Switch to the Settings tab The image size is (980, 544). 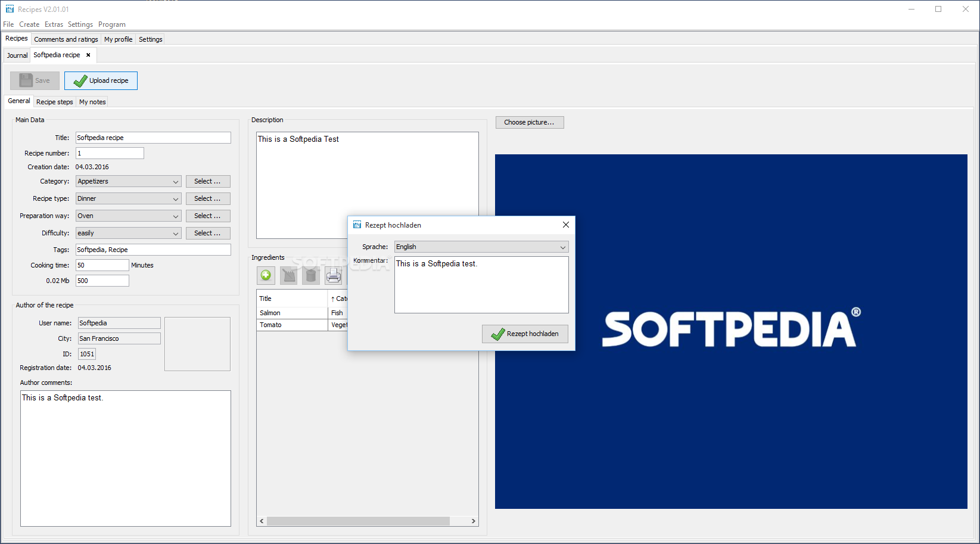[151, 39]
